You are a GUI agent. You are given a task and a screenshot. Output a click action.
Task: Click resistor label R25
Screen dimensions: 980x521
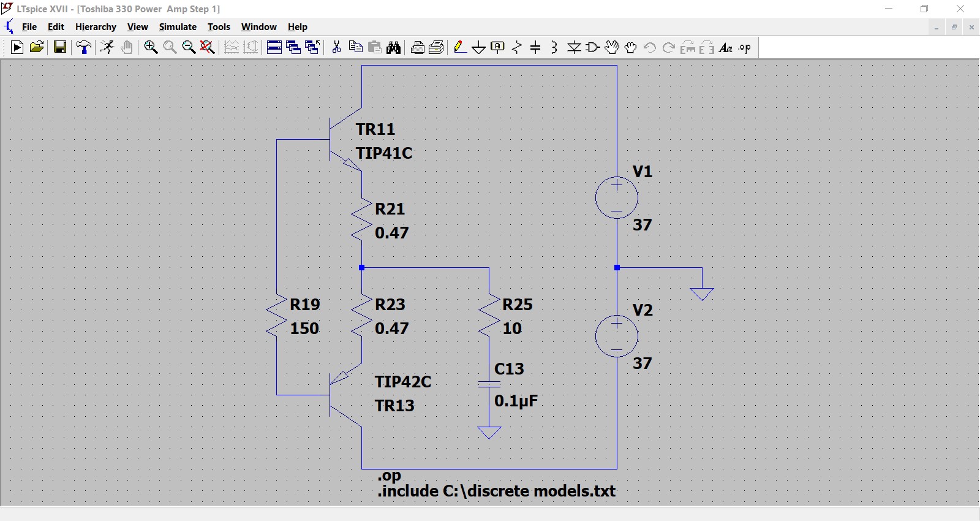(518, 305)
